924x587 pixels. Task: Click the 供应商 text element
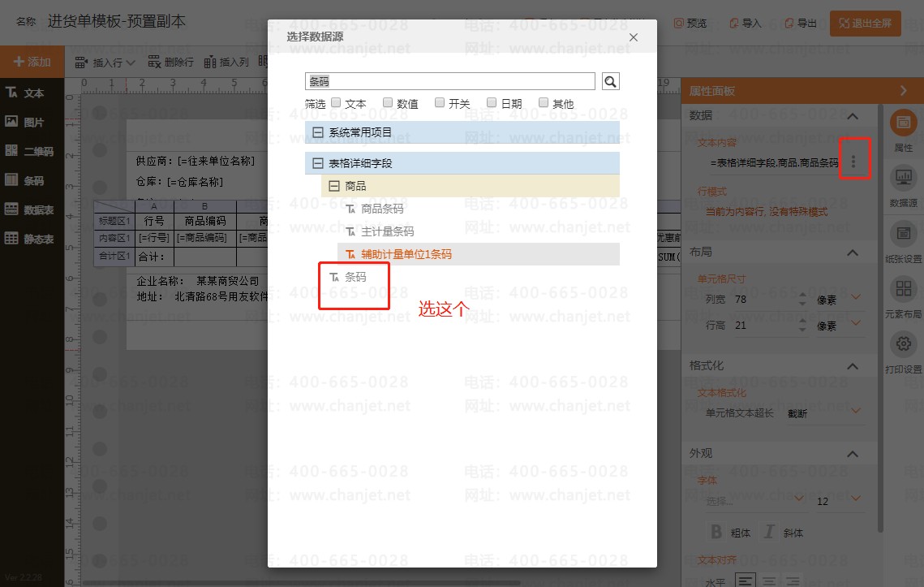coord(195,161)
